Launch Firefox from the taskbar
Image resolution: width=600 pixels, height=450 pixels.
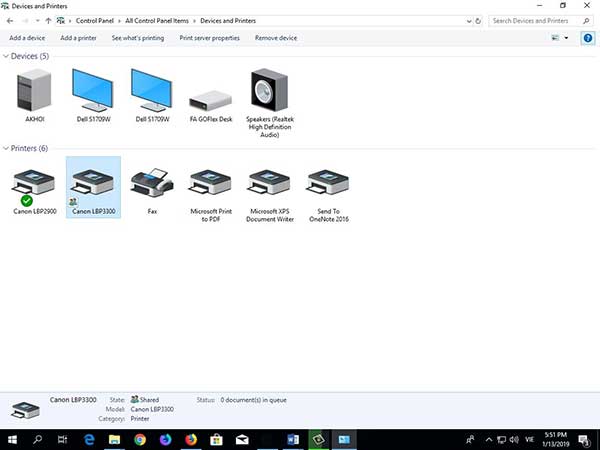coord(191,440)
